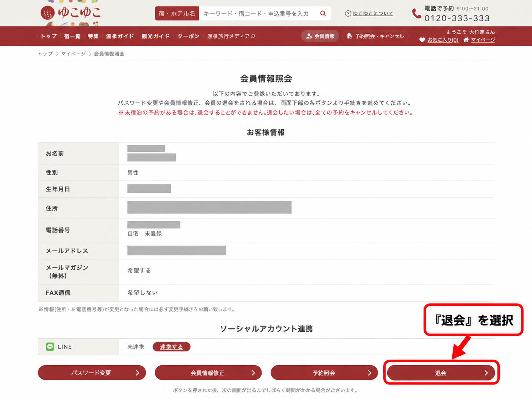Click the パスワード変更 button
The height and width of the screenshot is (399, 532).
pos(92,373)
